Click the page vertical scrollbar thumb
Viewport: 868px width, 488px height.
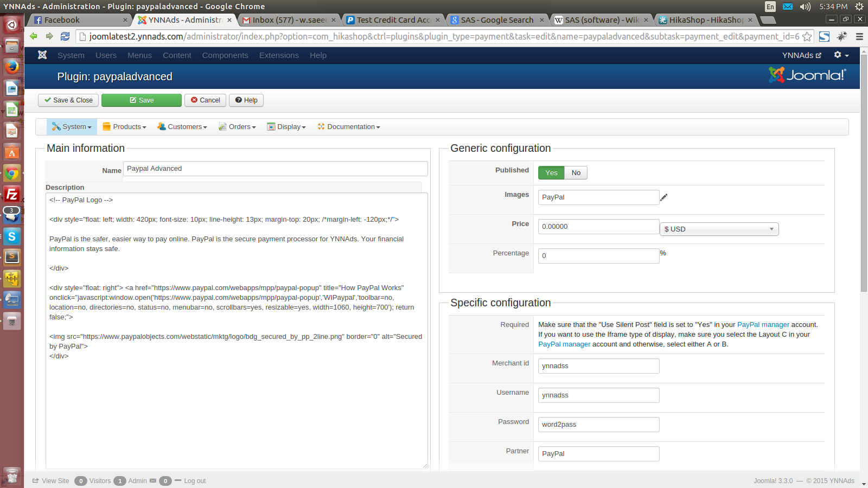coord(864,174)
